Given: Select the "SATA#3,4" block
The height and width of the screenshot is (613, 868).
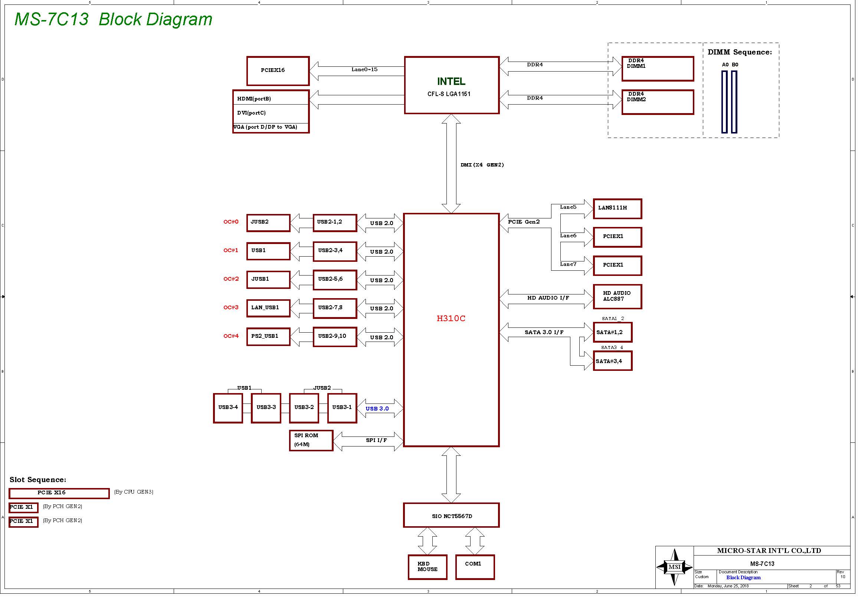Looking at the screenshot, I should 613,361.
